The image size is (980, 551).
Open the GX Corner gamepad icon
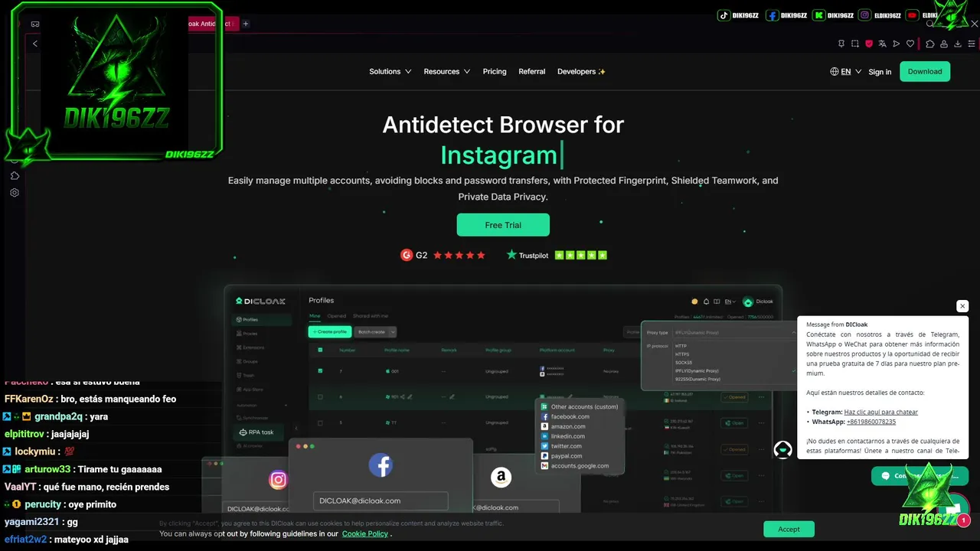[34, 24]
